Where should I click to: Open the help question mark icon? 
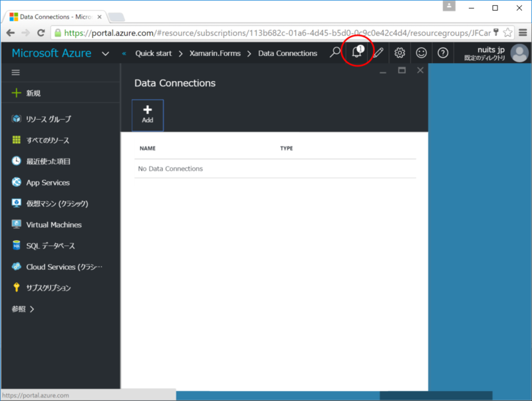tap(443, 53)
